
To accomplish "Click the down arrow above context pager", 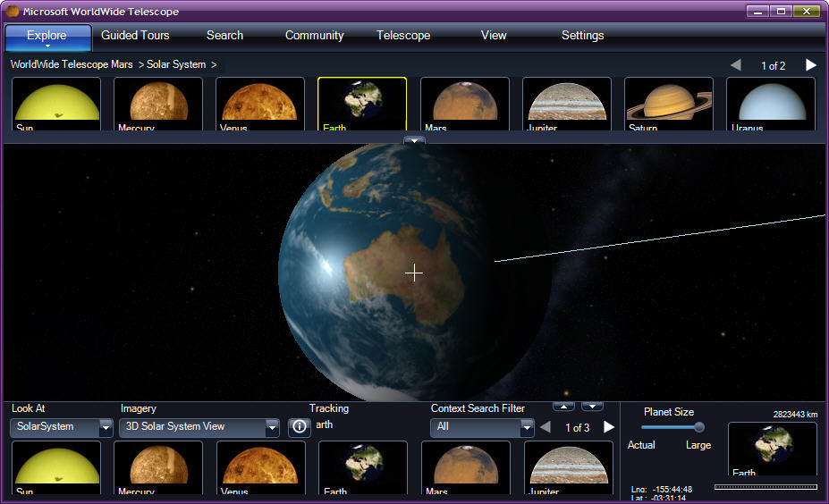I will (592, 407).
